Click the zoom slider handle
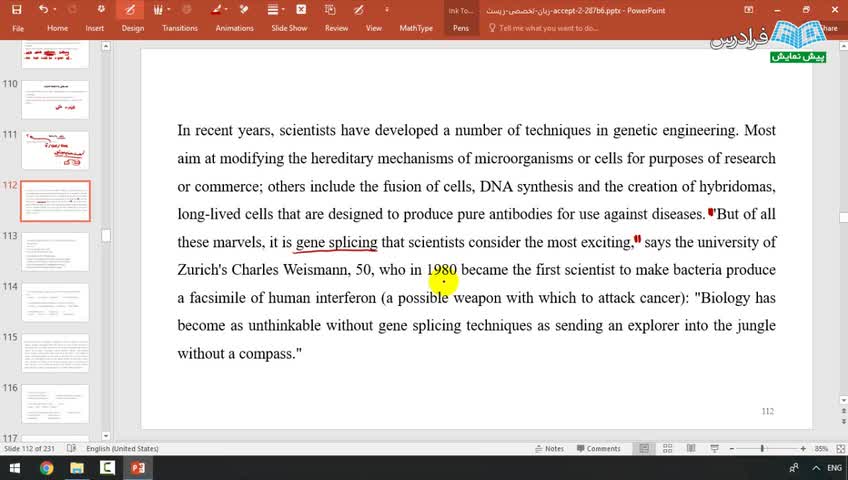 pos(763,449)
